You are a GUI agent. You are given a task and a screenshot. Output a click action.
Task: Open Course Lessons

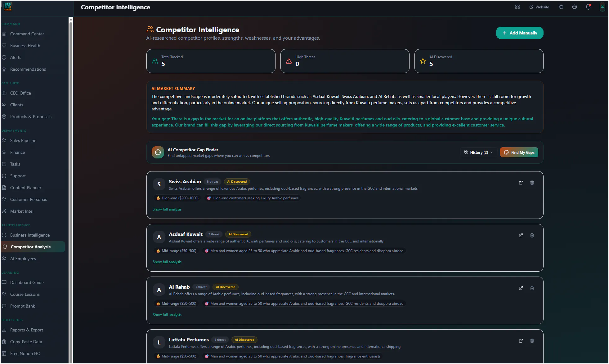[33, 294]
